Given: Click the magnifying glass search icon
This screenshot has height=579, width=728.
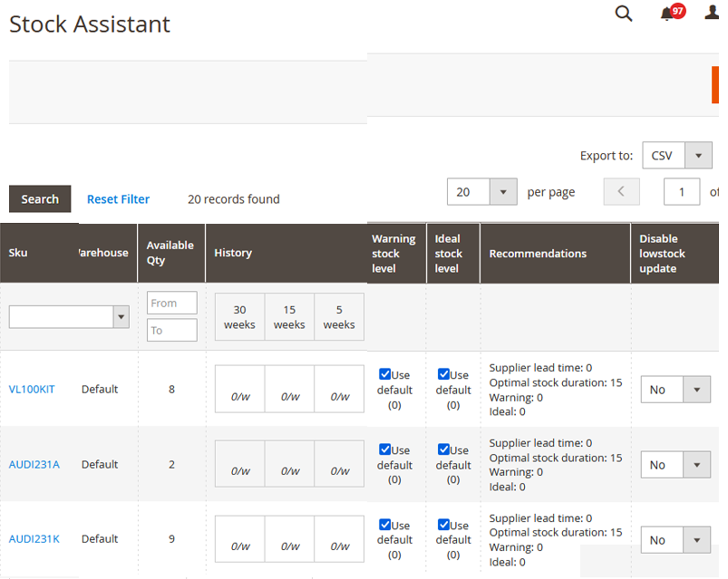Looking at the screenshot, I should [x=624, y=14].
